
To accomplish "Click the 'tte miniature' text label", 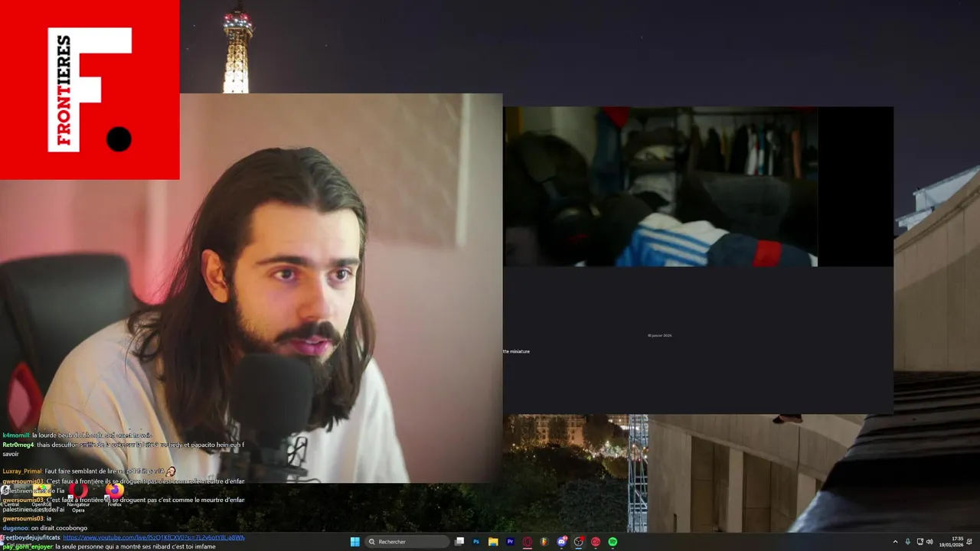I will (x=517, y=351).
